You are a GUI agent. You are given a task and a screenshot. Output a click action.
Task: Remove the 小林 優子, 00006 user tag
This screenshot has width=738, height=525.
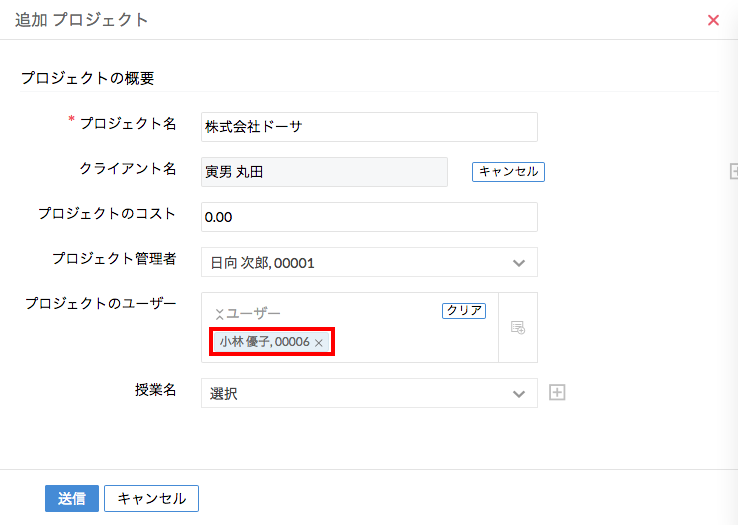pos(319,343)
